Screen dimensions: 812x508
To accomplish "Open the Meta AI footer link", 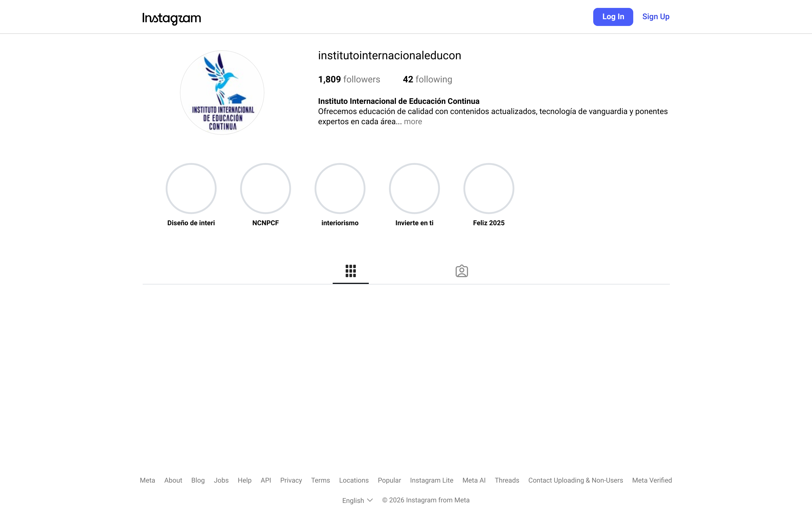I will click(x=474, y=480).
